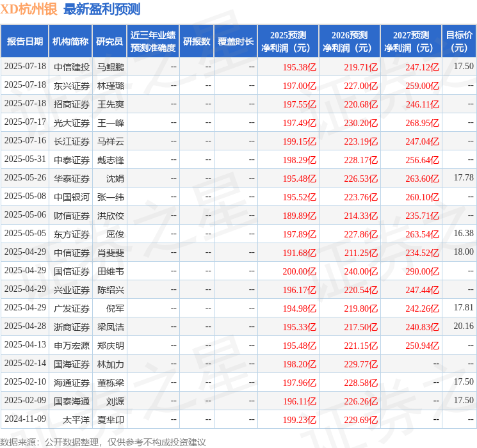477x448 pixels.
Task: Select the 中信证券 institution cell
Action: [x=72, y=253]
